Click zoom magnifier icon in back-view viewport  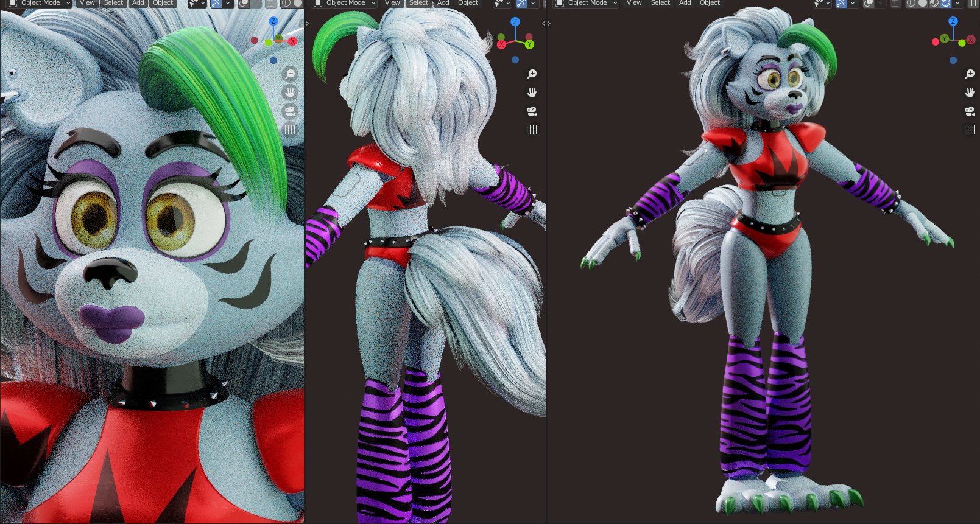click(532, 74)
